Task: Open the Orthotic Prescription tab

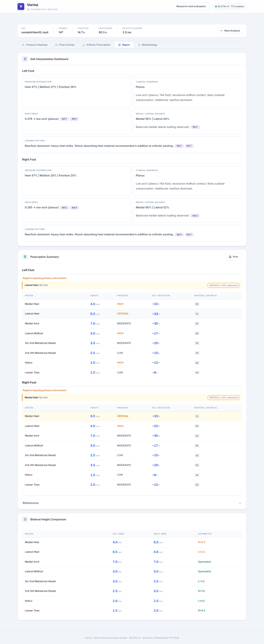Action: click(x=96, y=45)
